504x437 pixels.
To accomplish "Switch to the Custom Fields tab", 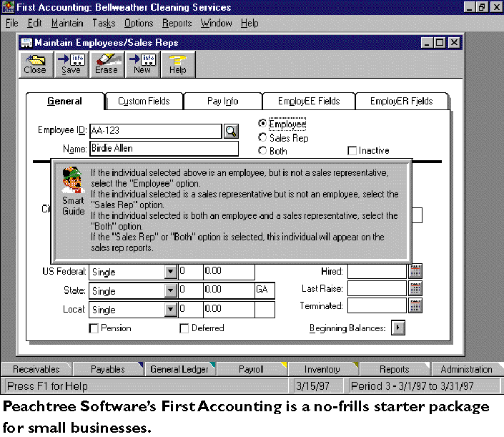I will (x=144, y=102).
